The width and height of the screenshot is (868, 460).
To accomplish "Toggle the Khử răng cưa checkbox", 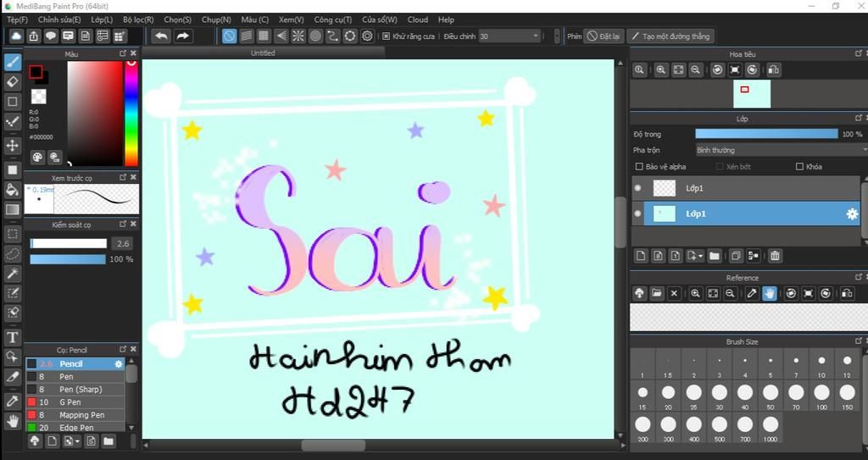I will (x=387, y=36).
